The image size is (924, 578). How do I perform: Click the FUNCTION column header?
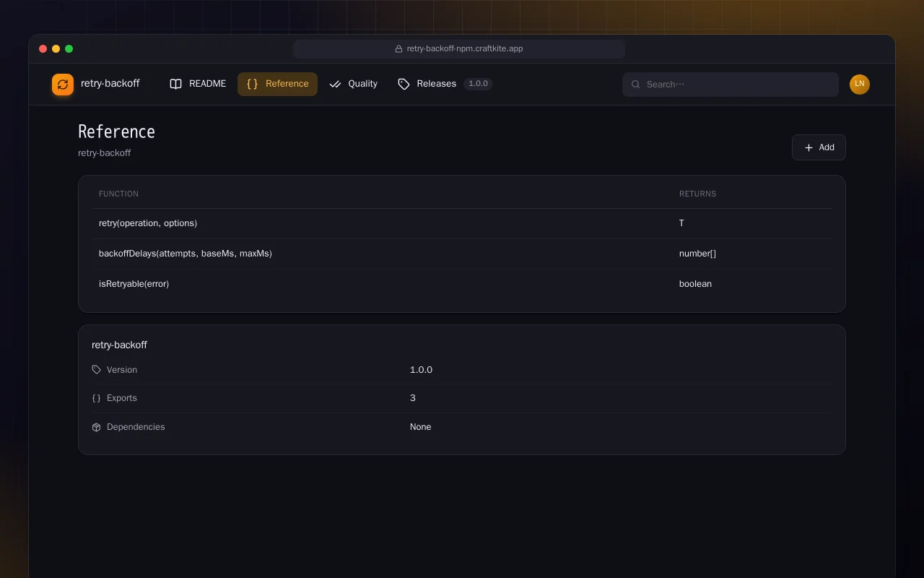pyautogui.click(x=118, y=194)
